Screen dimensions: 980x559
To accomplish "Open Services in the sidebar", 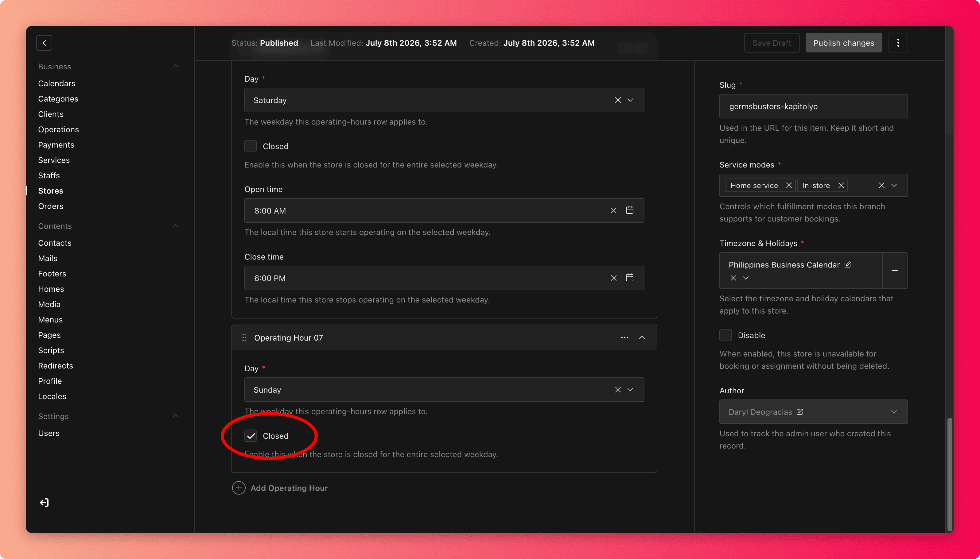I will click(x=54, y=160).
